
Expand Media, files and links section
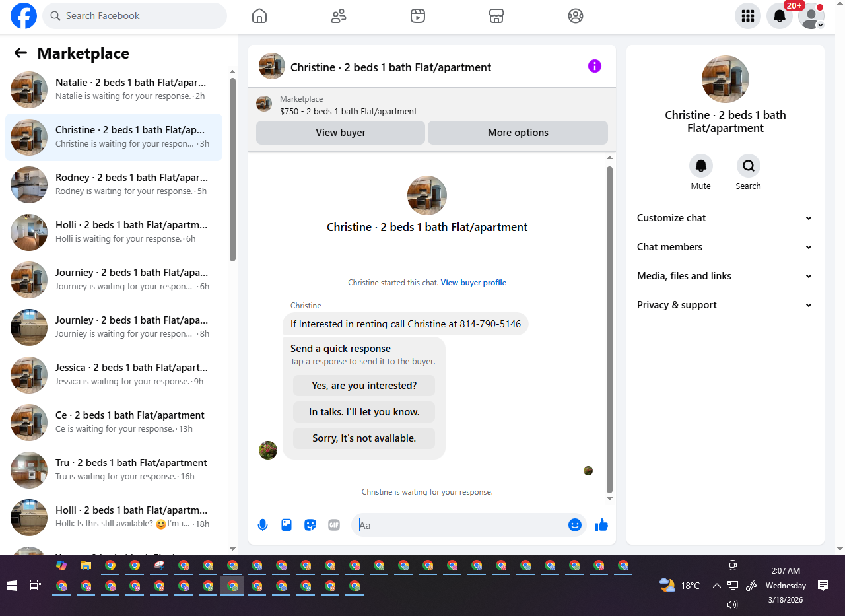[726, 276]
